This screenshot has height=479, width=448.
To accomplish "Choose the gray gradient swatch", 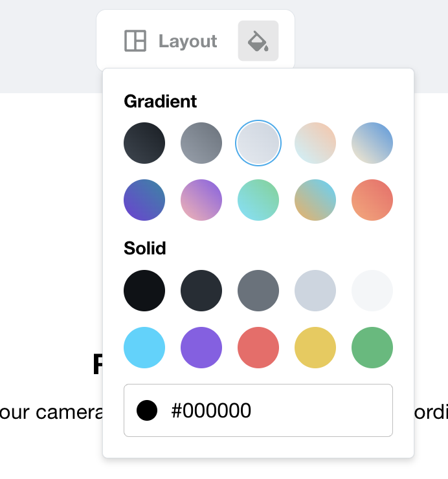I will 201,143.
